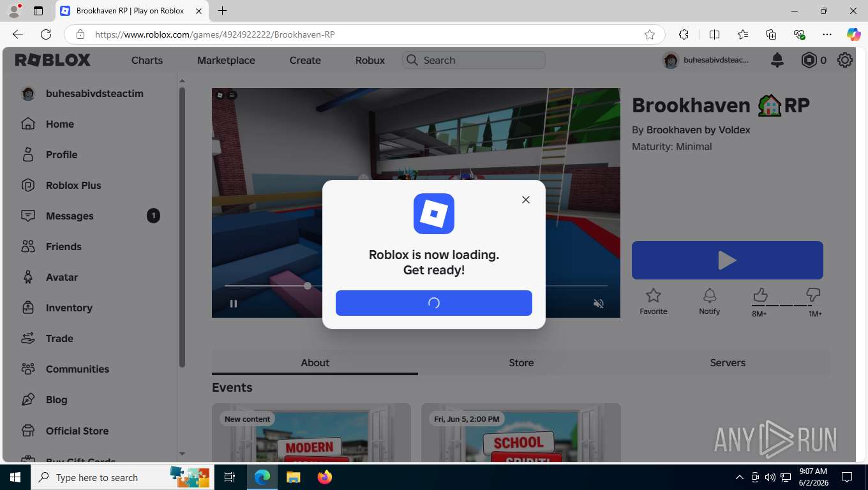The height and width of the screenshot is (490, 868).
Task: Open the Marketplace page
Action: 226,60
